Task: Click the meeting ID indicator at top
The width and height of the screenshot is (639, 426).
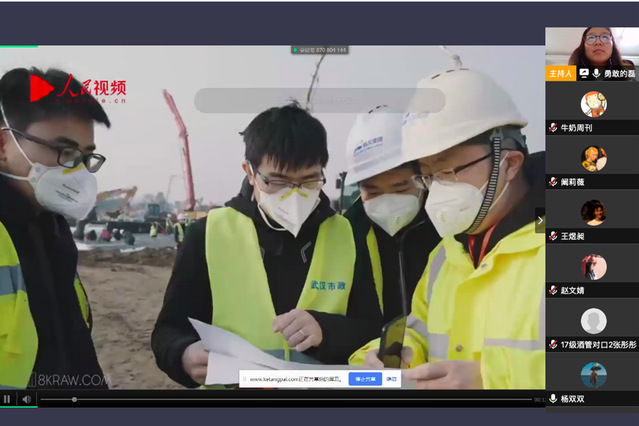Action: point(320,49)
